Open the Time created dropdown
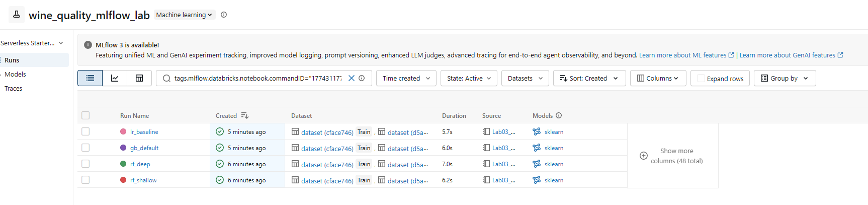Image resolution: width=868 pixels, height=205 pixels. point(406,78)
